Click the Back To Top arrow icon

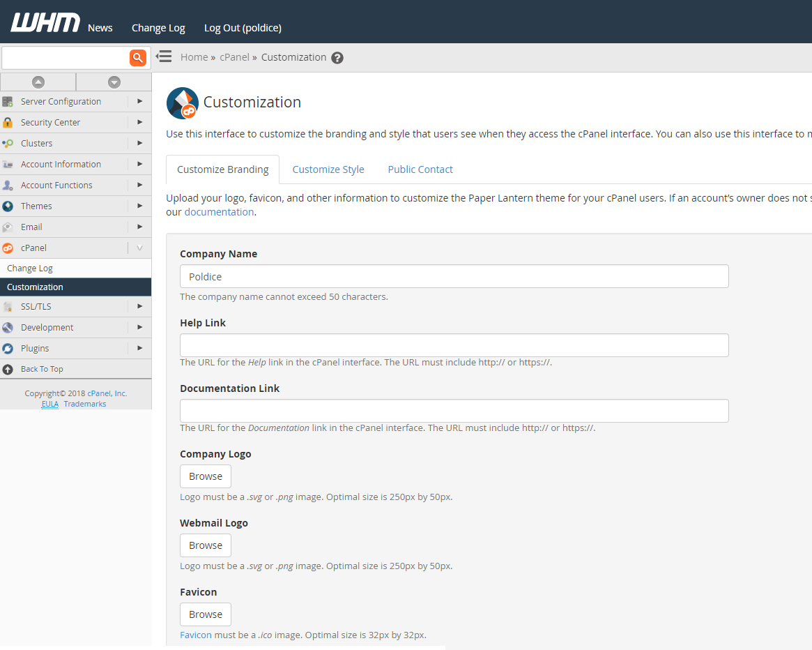tap(8, 369)
